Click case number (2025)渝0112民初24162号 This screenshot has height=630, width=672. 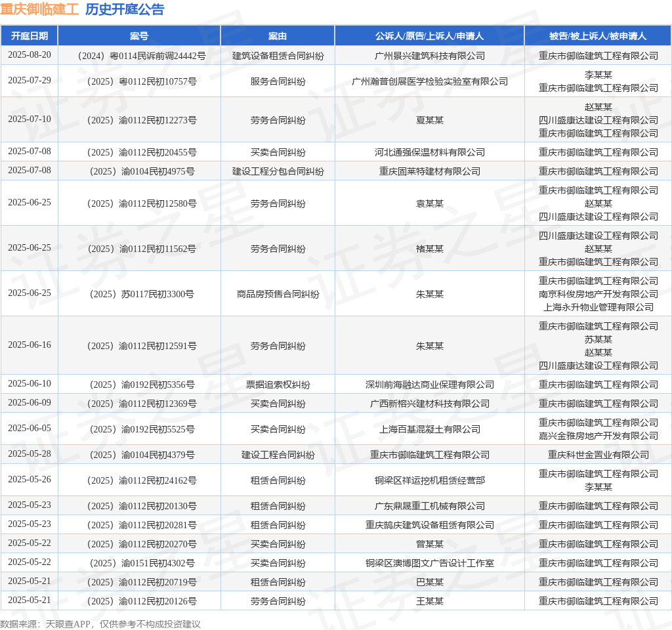[x=139, y=480]
